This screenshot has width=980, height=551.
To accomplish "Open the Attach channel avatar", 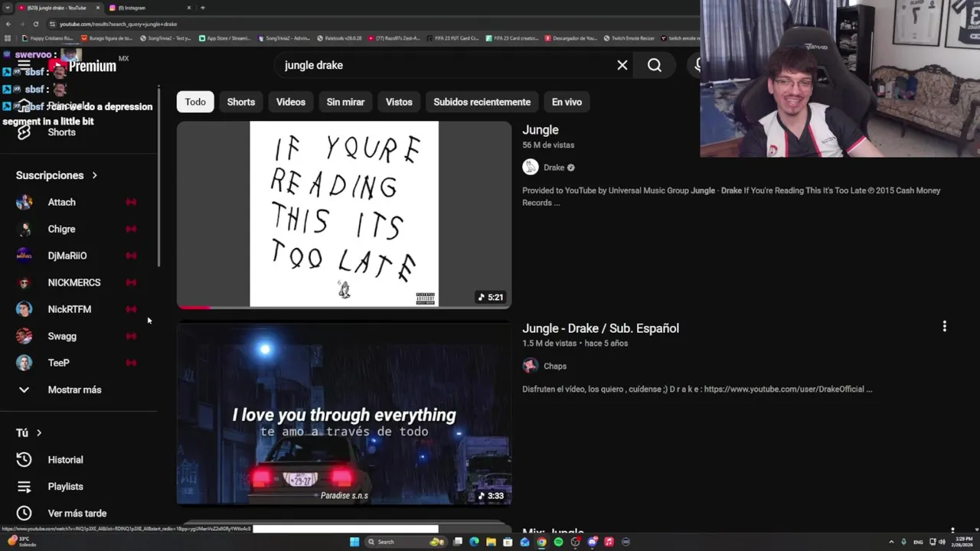I will click(24, 202).
